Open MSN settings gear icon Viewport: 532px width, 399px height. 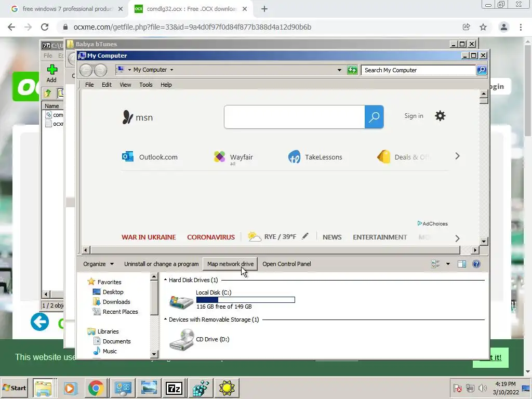coord(440,116)
